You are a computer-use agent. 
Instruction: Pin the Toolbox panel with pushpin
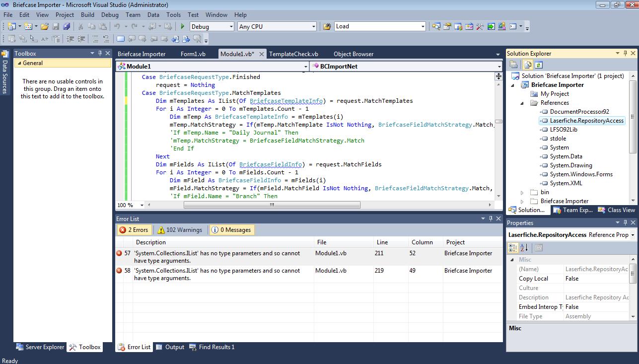(x=100, y=53)
